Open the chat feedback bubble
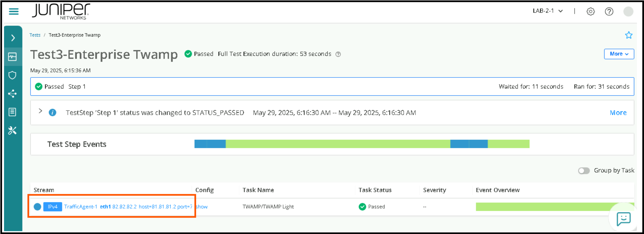Viewport: 644px width, 234px height. pos(623,219)
